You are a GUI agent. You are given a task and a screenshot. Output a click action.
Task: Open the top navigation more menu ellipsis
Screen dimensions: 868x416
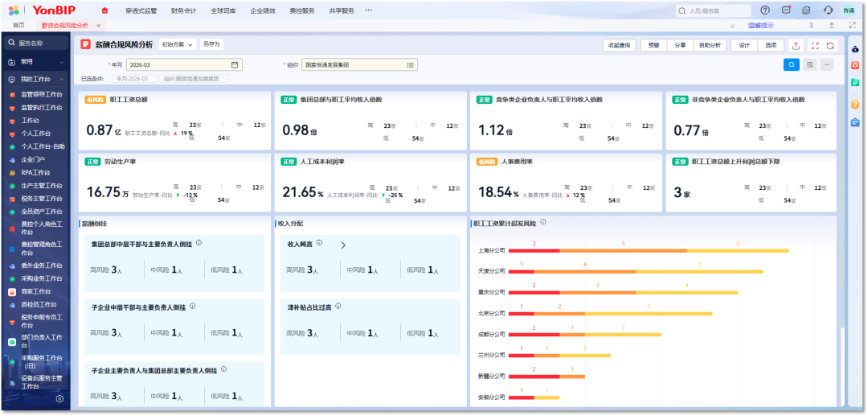coord(369,10)
